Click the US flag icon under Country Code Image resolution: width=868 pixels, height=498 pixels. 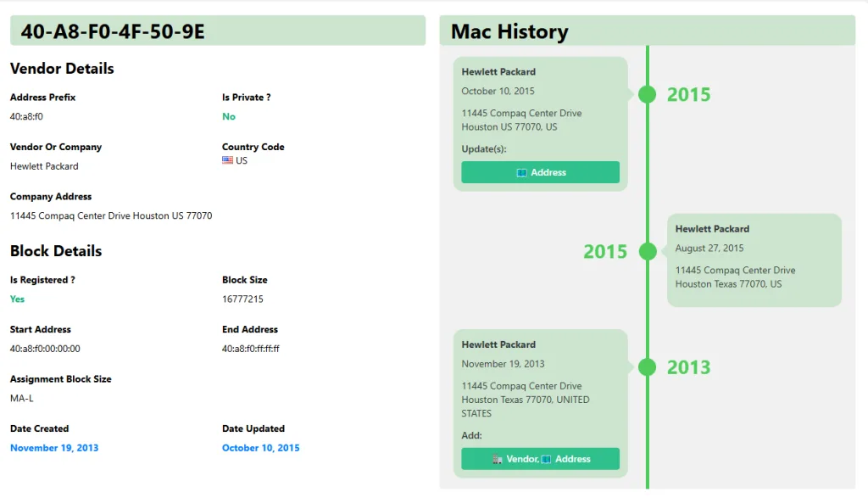point(225,160)
